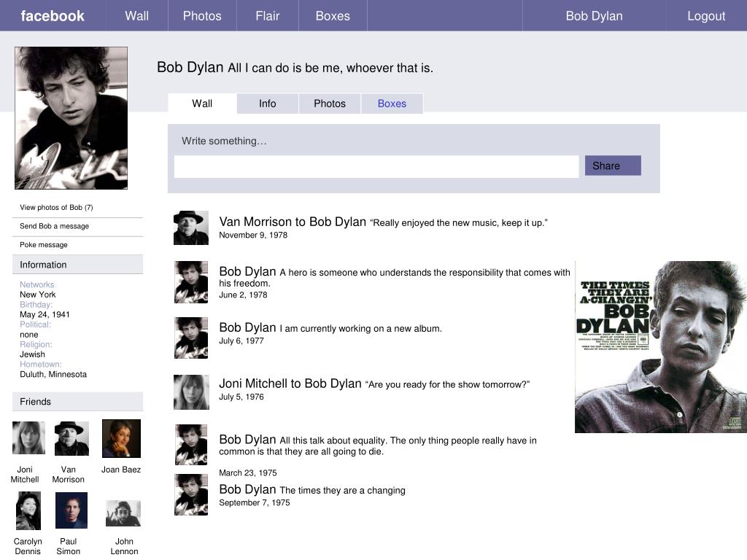Open Photos in the top navigation bar
The width and height of the screenshot is (747, 560).
[x=202, y=16]
